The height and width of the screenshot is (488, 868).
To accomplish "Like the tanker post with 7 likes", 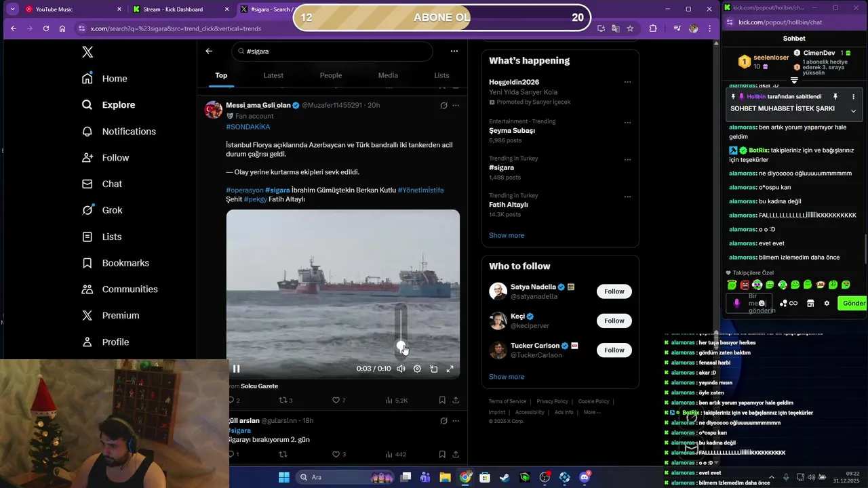I will pyautogui.click(x=338, y=401).
